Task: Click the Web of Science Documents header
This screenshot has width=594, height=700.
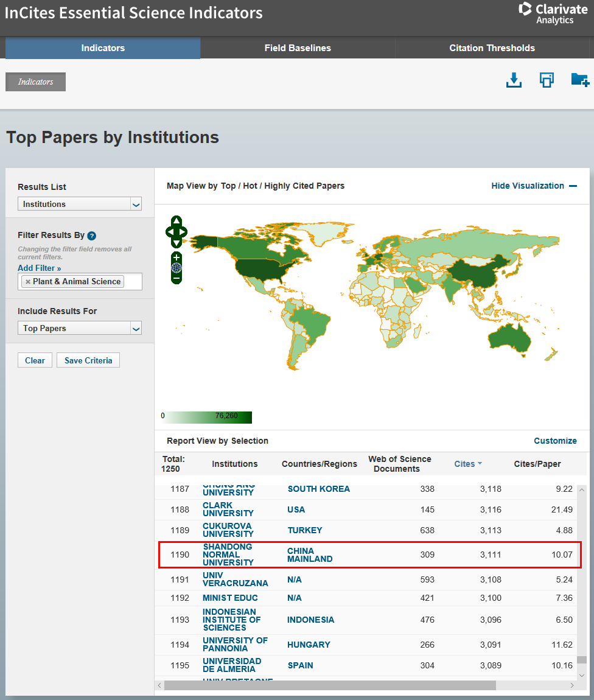Action: pyautogui.click(x=399, y=464)
